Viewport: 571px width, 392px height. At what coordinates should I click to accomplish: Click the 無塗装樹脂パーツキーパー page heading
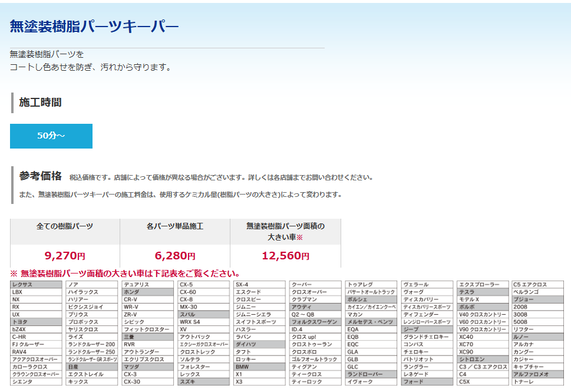click(x=94, y=26)
